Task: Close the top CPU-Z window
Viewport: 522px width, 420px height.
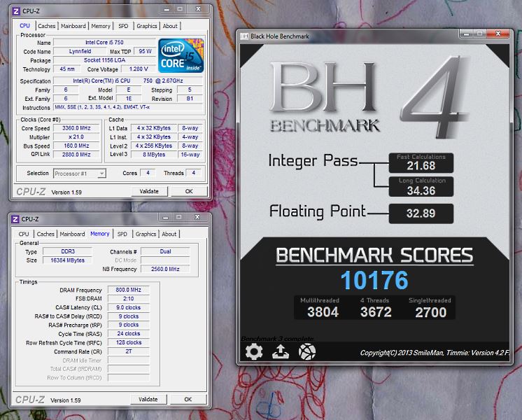Action: (x=199, y=9)
